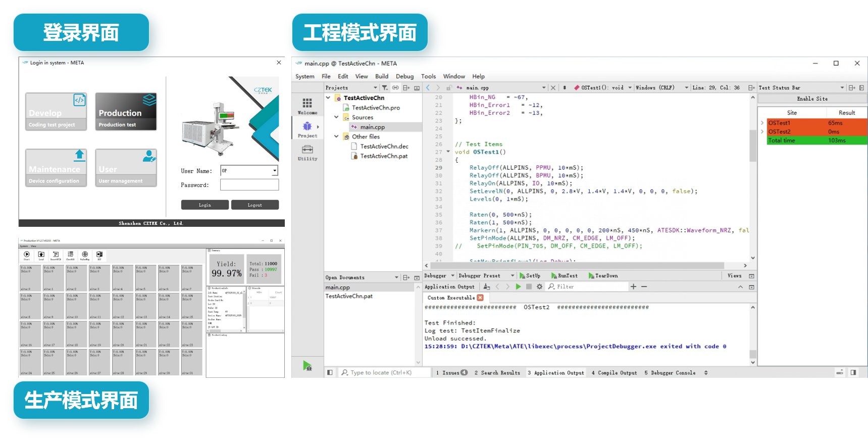Image resolution: width=868 pixels, height=442 pixels.
Task: Switch to Project mode bug icon
Action: [x=307, y=126]
